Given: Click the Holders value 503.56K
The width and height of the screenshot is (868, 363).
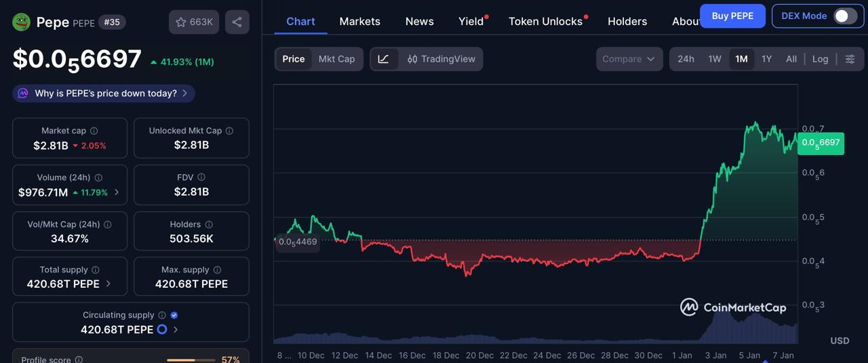Looking at the screenshot, I should coord(191,238).
